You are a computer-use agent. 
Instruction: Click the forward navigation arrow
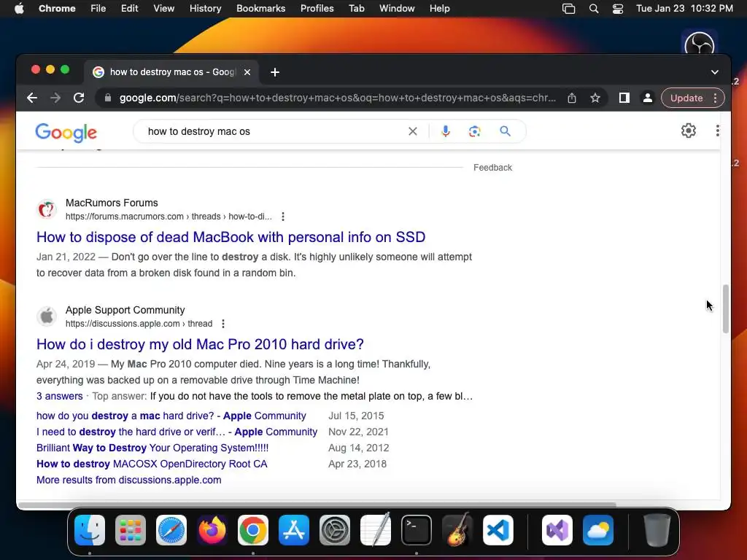pyautogui.click(x=55, y=98)
